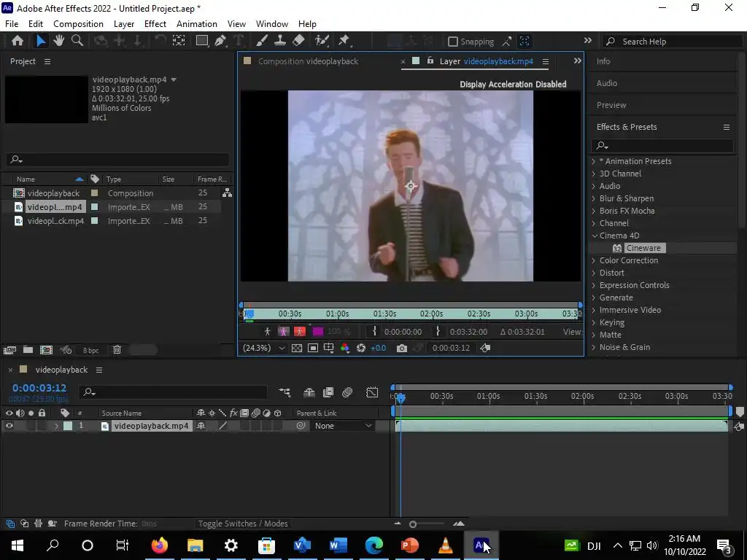Open the Preview panel
This screenshot has width=747, height=560.
(x=611, y=105)
